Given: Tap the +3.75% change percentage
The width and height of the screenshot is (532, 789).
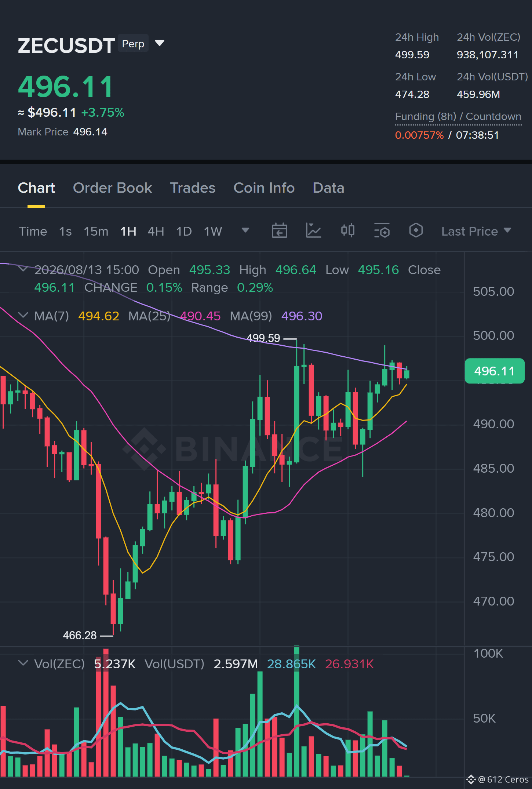Looking at the screenshot, I should pos(103,113).
